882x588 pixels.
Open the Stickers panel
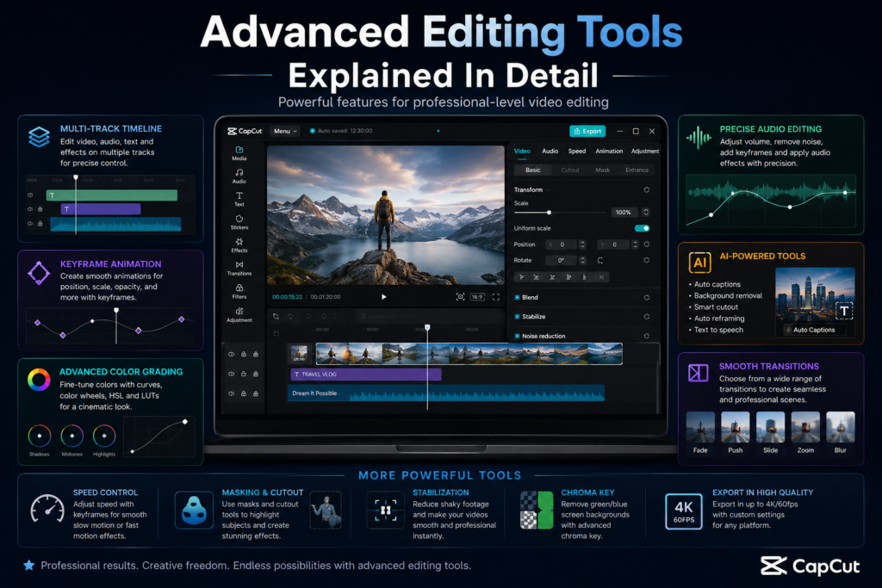pyautogui.click(x=239, y=222)
